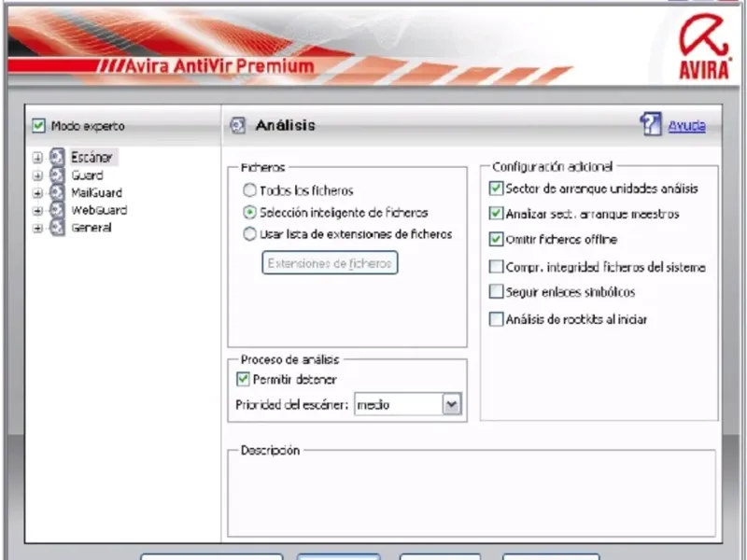Viewport: 747px width, 560px height.
Task: Select Escáner in the tree
Action: [x=92, y=157]
